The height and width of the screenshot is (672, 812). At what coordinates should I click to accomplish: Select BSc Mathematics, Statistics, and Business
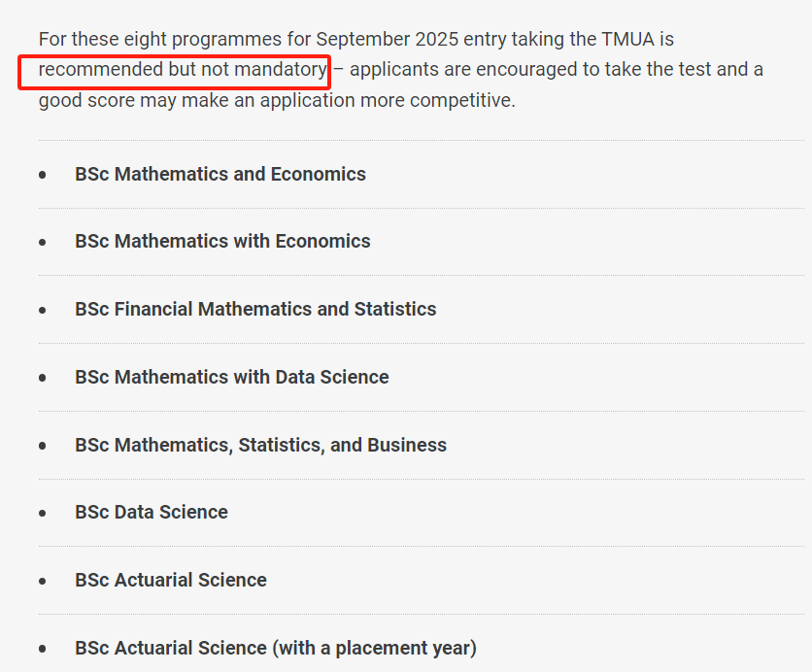pyautogui.click(x=261, y=445)
